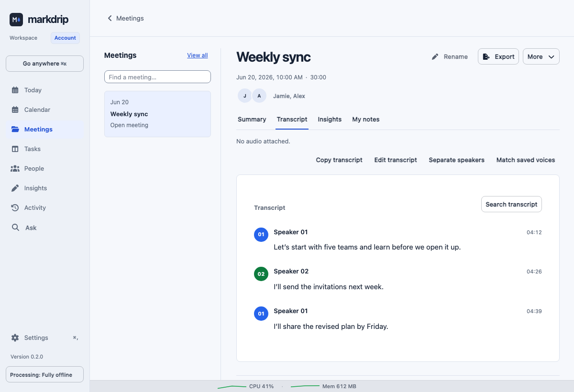
Task: Click the Calendar sidebar icon
Action: coord(15,109)
